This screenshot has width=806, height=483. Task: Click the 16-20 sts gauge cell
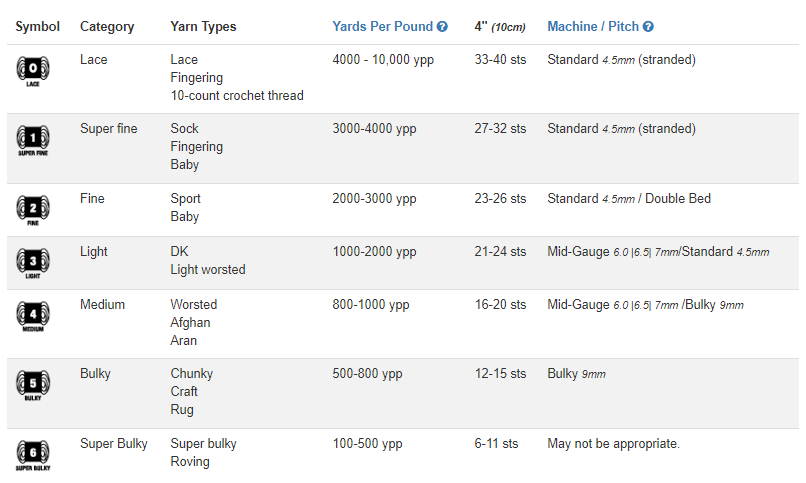[x=500, y=305]
